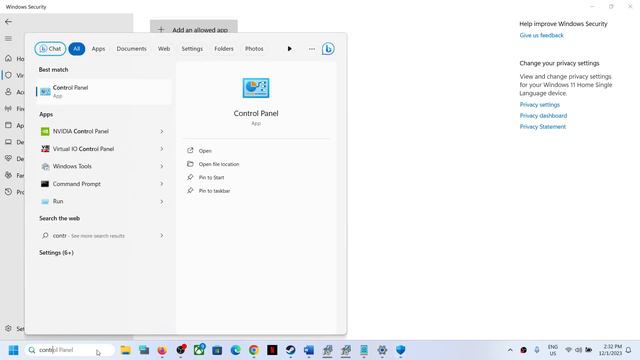Open the Control Panel best match result
The width and height of the screenshot is (640, 360).
(x=103, y=91)
